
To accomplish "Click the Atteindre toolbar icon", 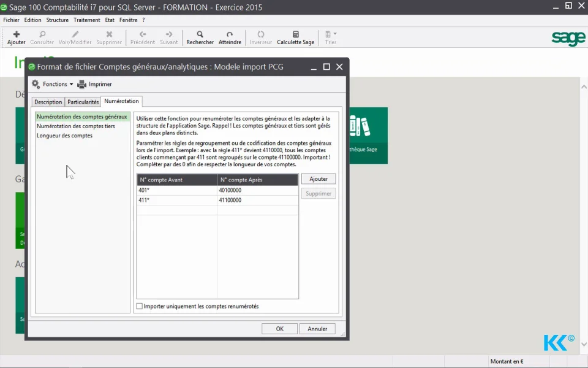I will (230, 34).
